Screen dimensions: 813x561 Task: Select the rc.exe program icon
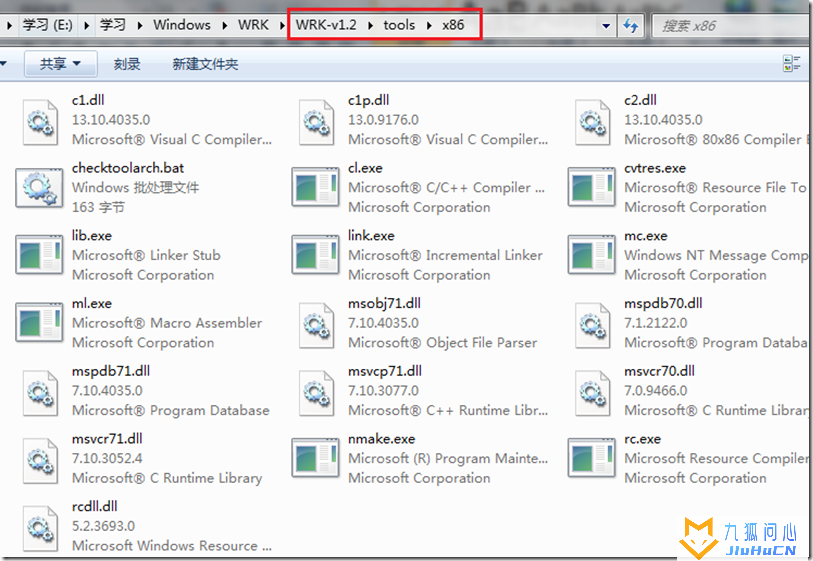pos(592,458)
